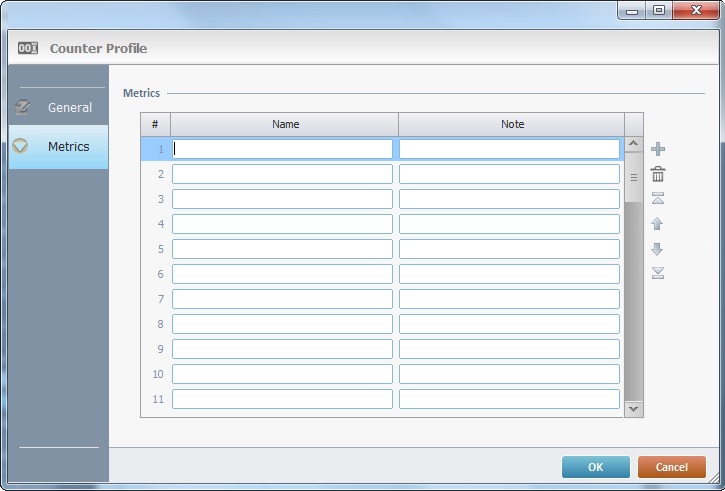Click the Note field in row 1

coord(509,149)
